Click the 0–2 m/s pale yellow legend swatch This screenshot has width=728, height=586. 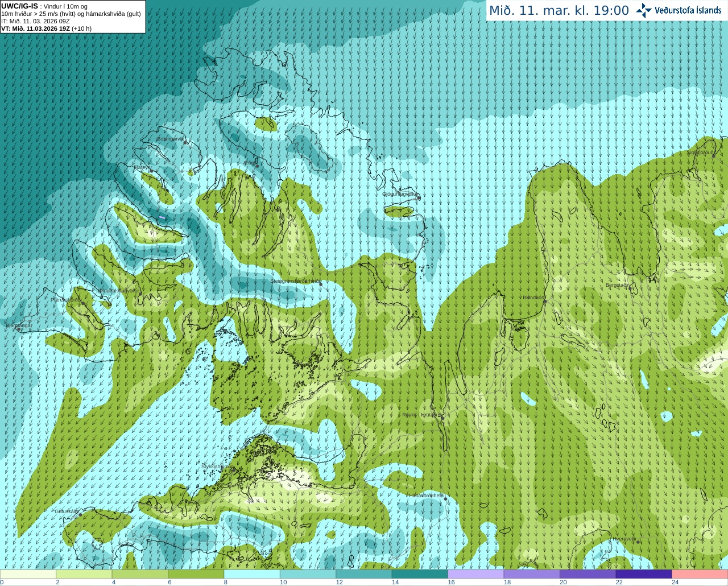(28, 574)
